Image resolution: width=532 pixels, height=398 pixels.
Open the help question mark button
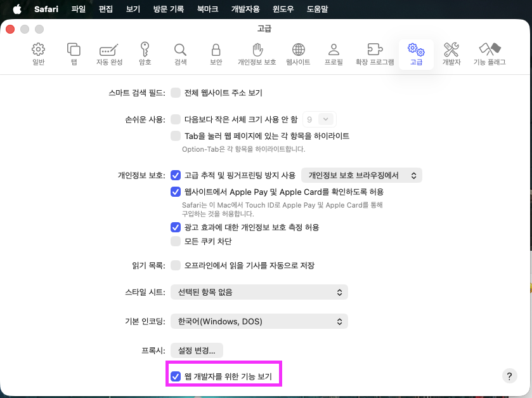tap(509, 376)
